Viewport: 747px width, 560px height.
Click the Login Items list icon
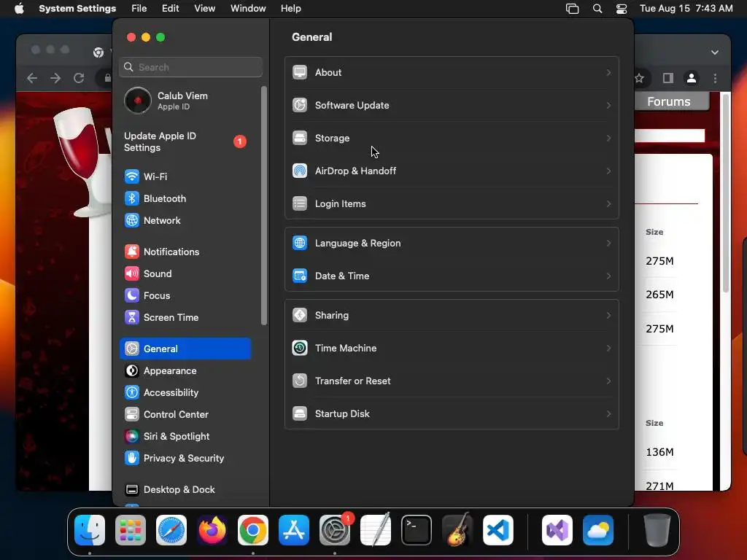tap(300, 203)
